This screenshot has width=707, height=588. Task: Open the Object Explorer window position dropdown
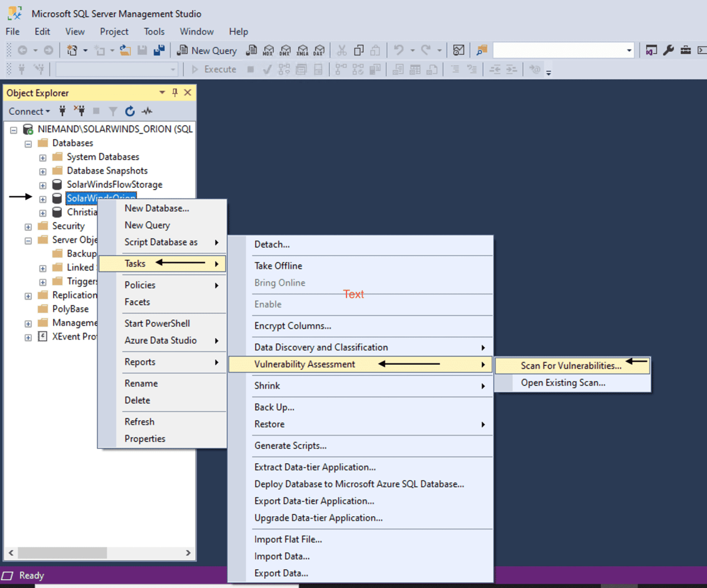tap(163, 93)
